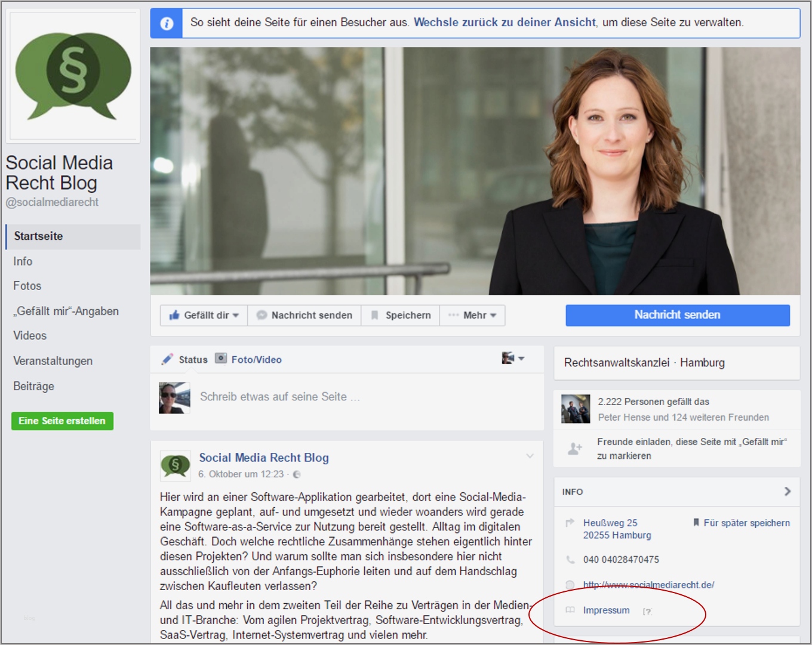Click Für später speichern link

pos(747,523)
